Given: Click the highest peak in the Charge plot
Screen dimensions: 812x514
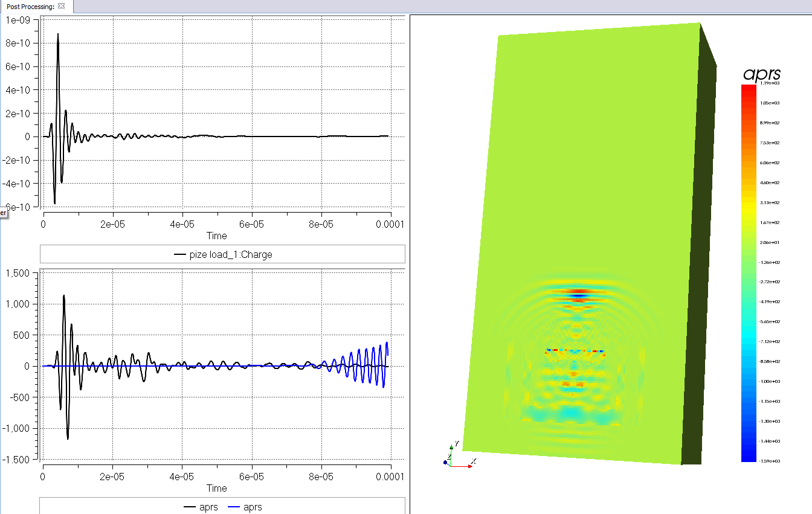Looking at the screenshot, I should pyautogui.click(x=58, y=34).
